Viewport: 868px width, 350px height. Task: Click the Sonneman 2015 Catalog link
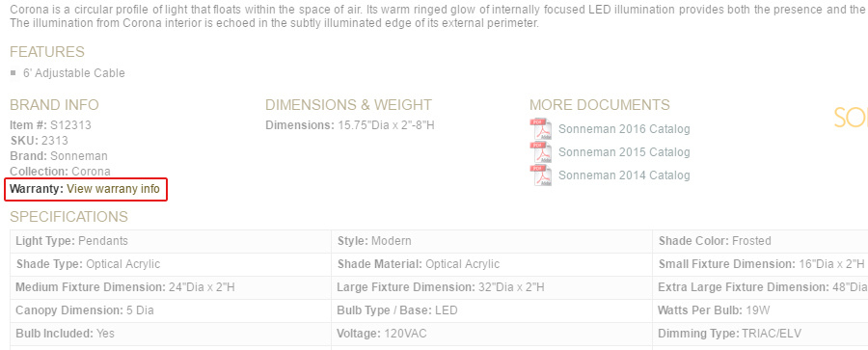(x=624, y=152)
